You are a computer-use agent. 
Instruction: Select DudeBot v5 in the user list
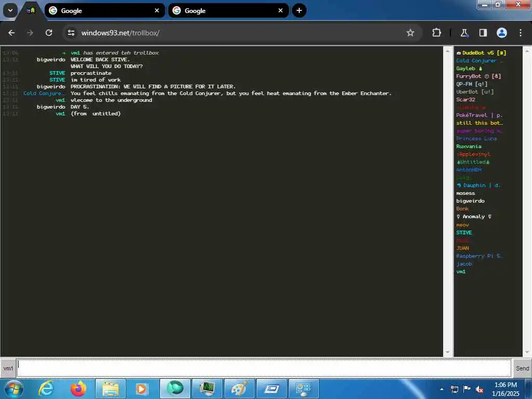(481, 52)
